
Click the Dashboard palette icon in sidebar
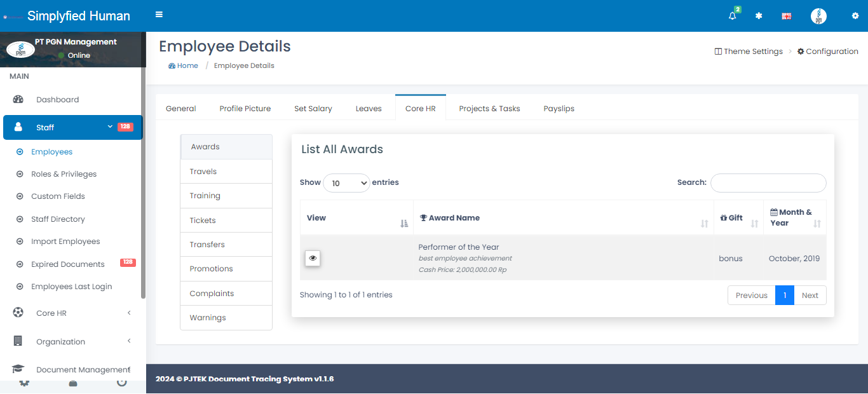[18, 99]
